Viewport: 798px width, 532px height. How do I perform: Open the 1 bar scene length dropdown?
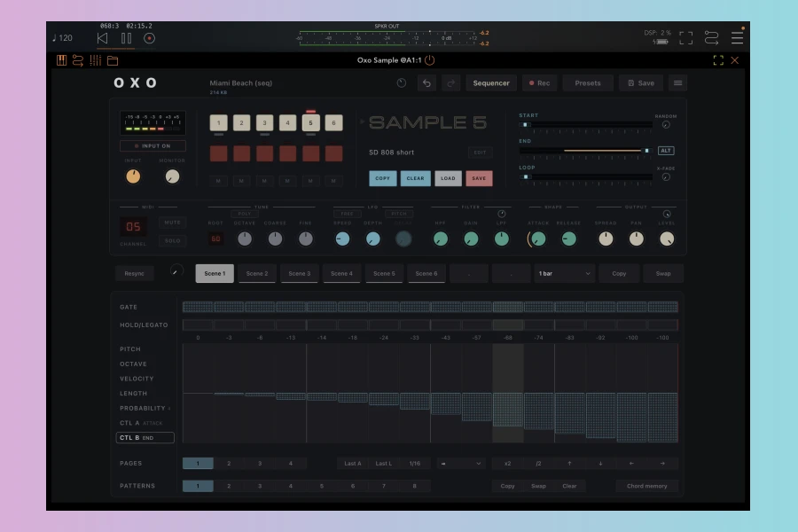tap(564, 273)
